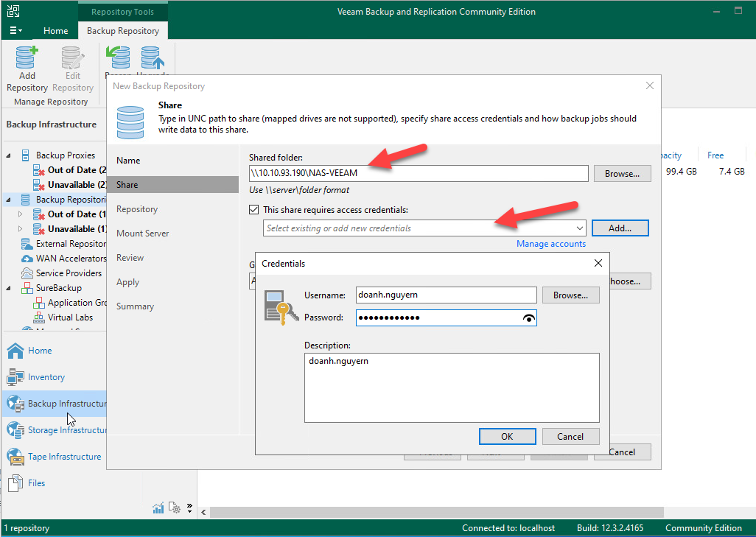Reveal password with the eye icon
This screenshot has height=537, width=756.
[x=528, y=318]
